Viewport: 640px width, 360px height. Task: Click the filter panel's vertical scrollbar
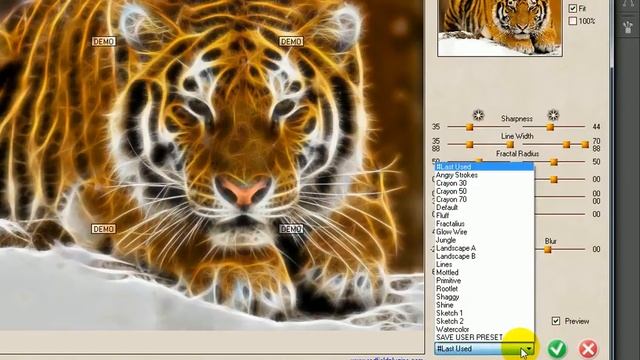[x=612, y=34]
